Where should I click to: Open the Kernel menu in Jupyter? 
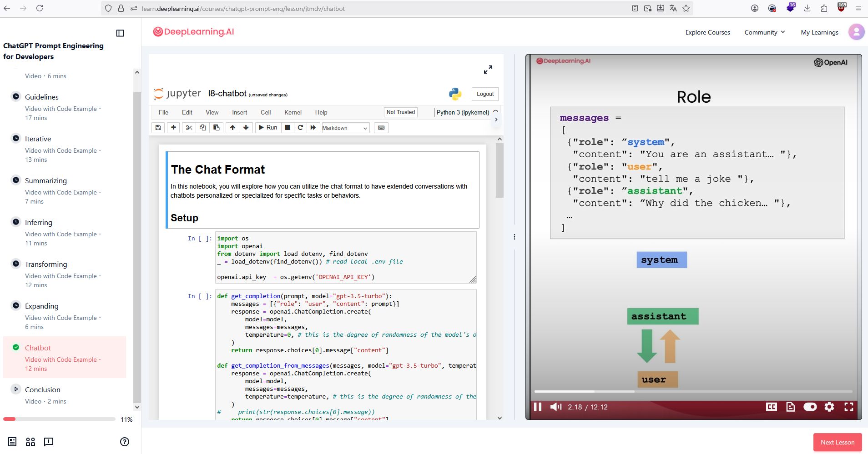pos(293,112)
